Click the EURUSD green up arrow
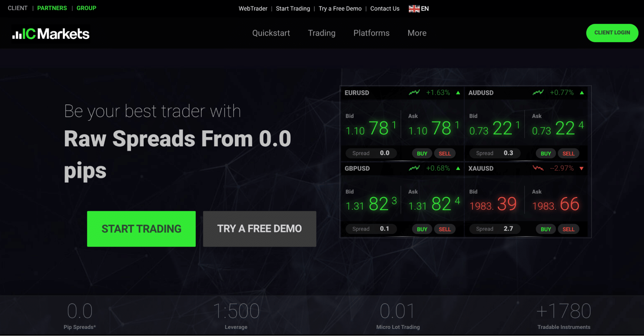The height and width of the screenshot is (336, 644). pyautogui.click(x=458, y=93)
